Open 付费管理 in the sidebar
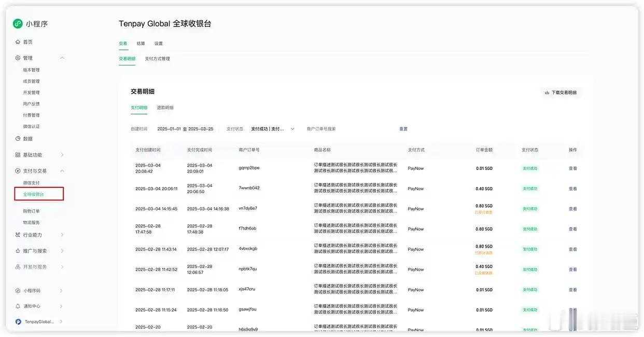 click(31, 115)
